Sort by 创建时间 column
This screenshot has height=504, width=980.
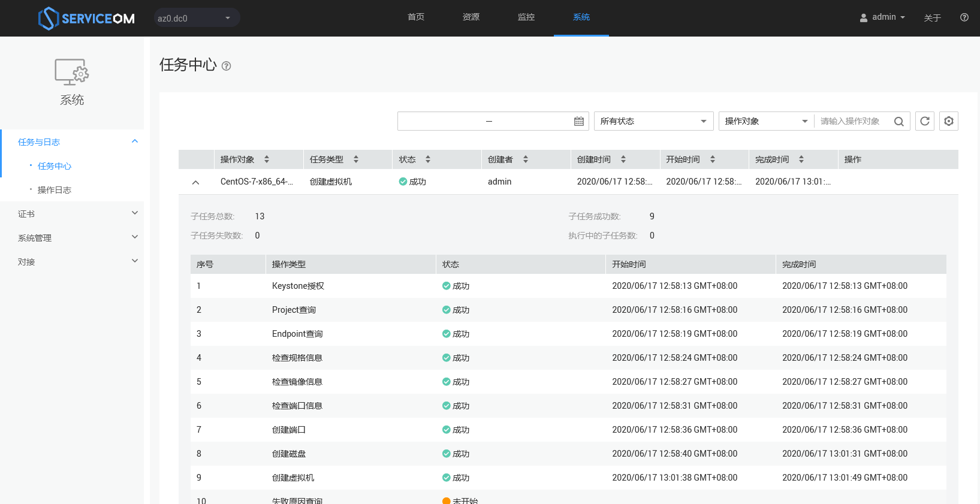coord(623,159)
